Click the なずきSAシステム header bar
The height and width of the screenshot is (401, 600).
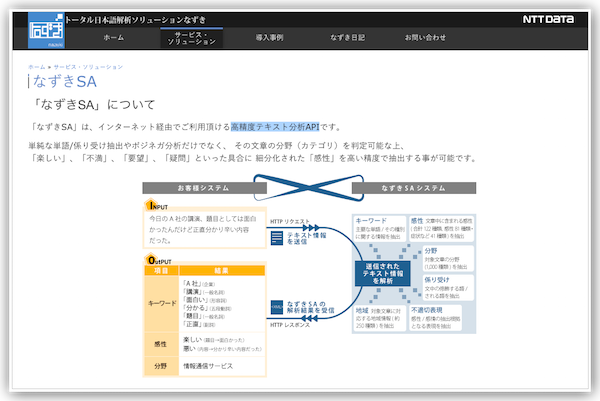[414, 188]
